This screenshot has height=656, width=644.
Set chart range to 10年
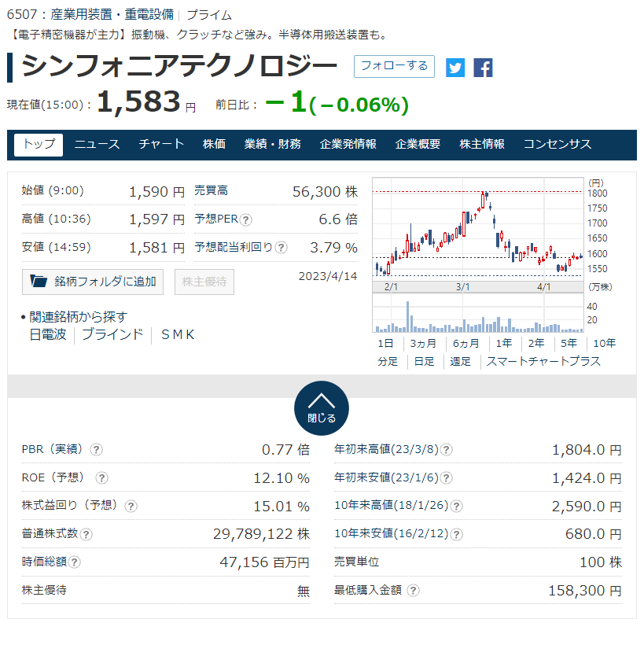(605, 344)
